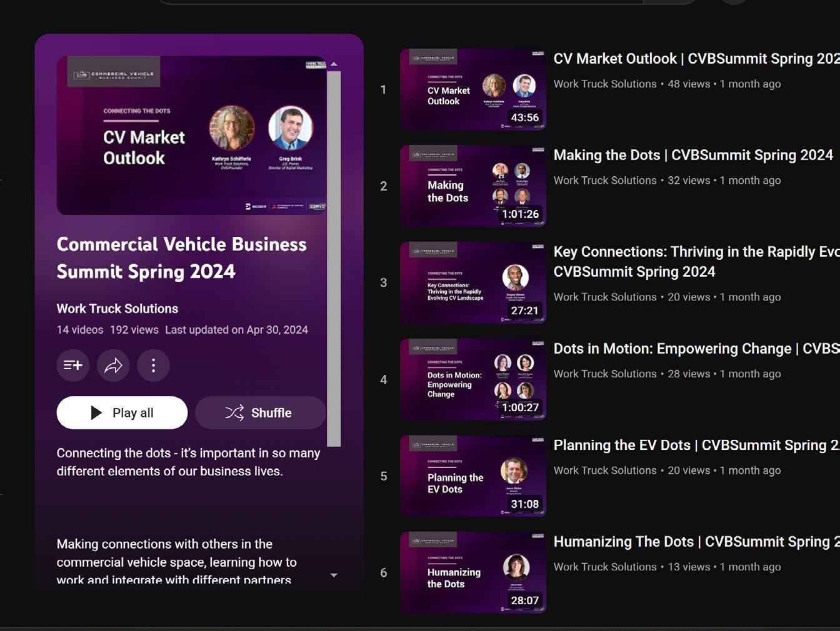This screenshot has width=840, height=631.
Task: Open Making the Dots video title link
Action: coord(693,155)
